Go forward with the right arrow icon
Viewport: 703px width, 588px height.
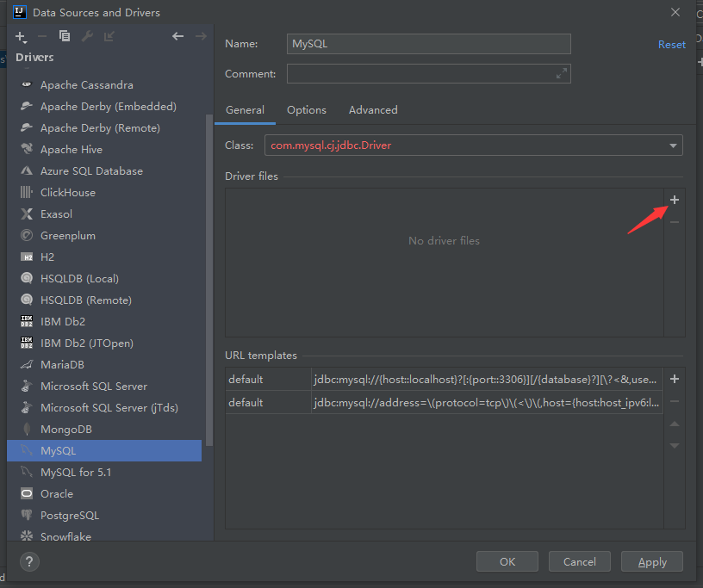tap(201, 36)
